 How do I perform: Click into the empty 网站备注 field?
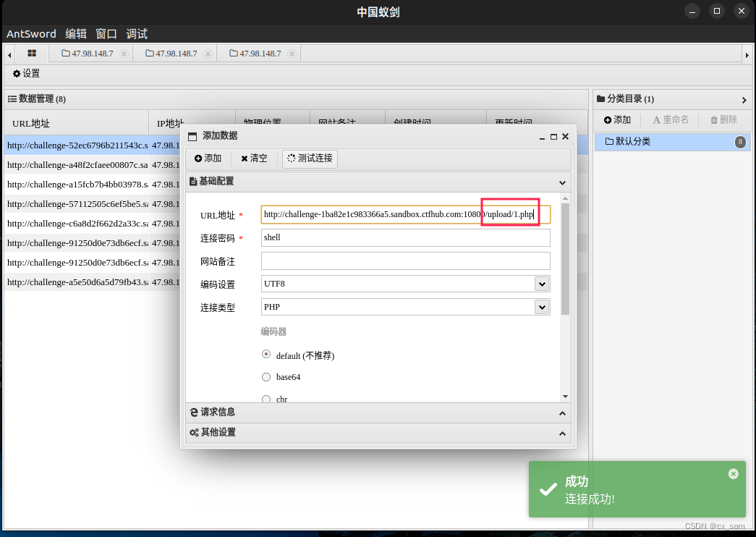coord(405,261)
